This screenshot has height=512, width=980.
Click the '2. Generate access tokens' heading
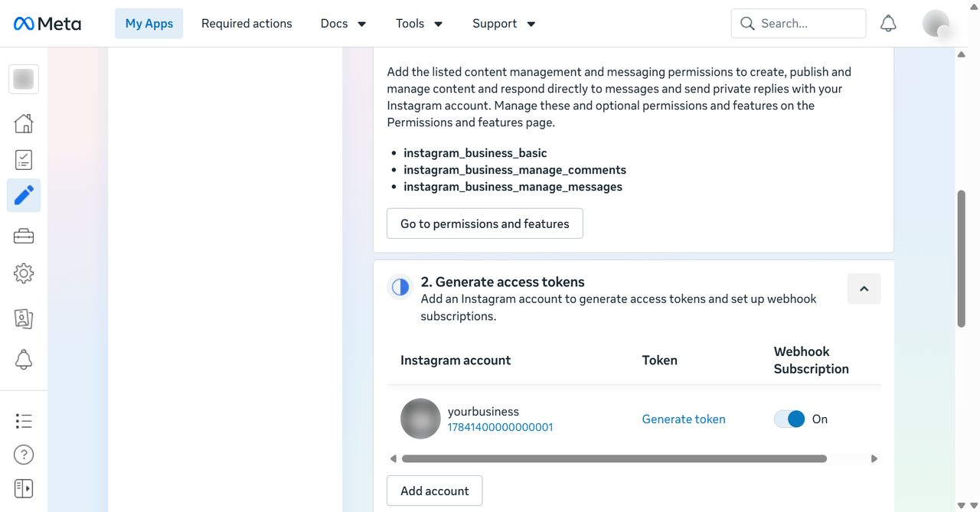tap(502, 282)
